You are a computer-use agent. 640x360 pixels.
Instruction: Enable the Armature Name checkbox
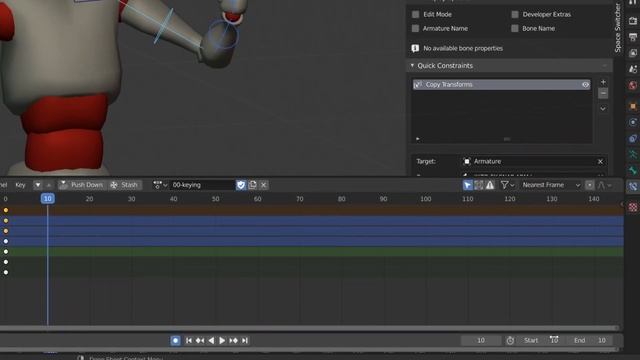416,29
